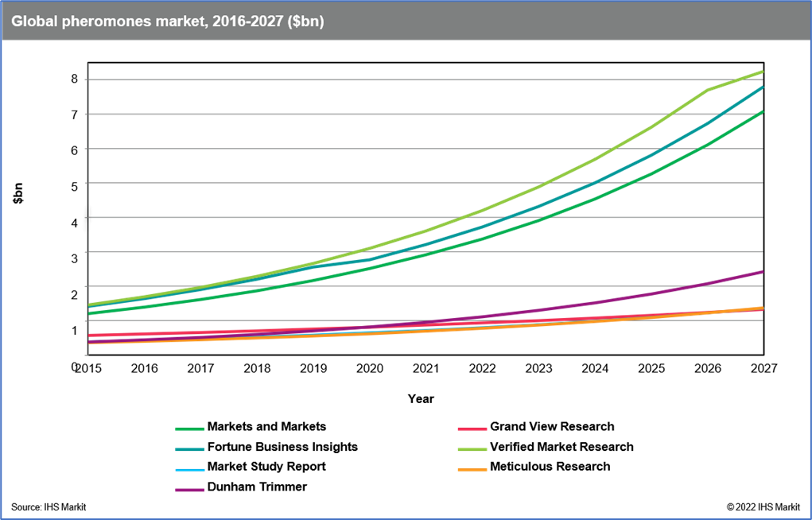Click right endpoint of the dark green line
Screen dimensions: 812x520
coord(762,112)
